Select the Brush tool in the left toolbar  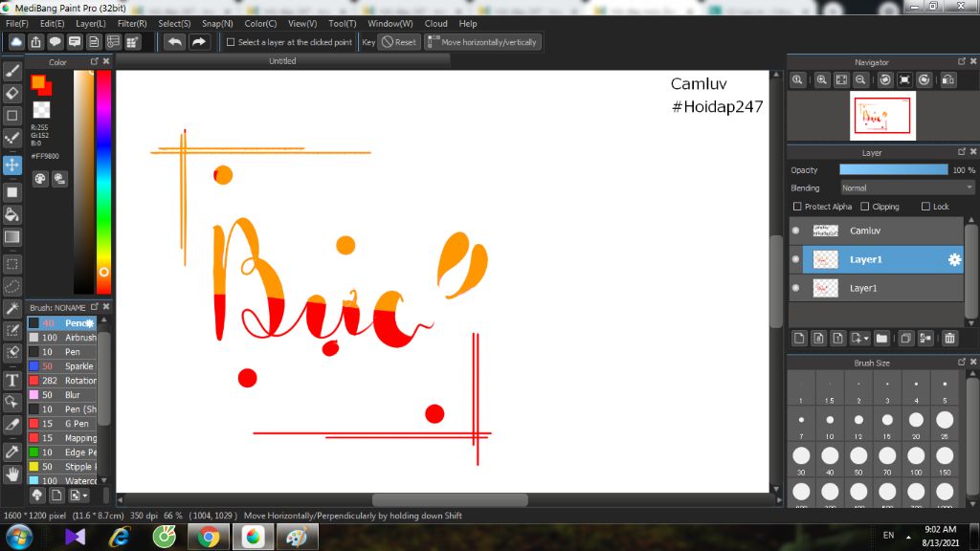tap(11, 71)
